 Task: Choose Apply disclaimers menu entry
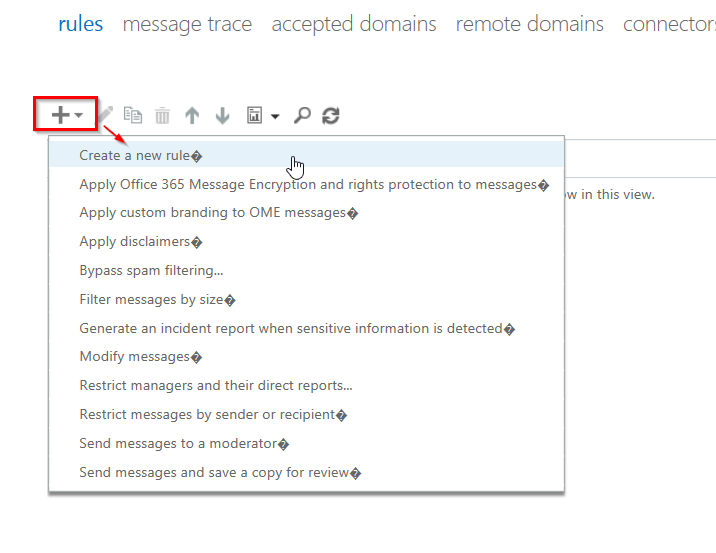[x=140, y=241]
